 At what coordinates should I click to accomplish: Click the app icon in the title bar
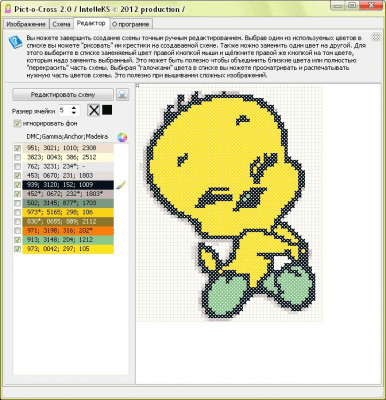7,9
